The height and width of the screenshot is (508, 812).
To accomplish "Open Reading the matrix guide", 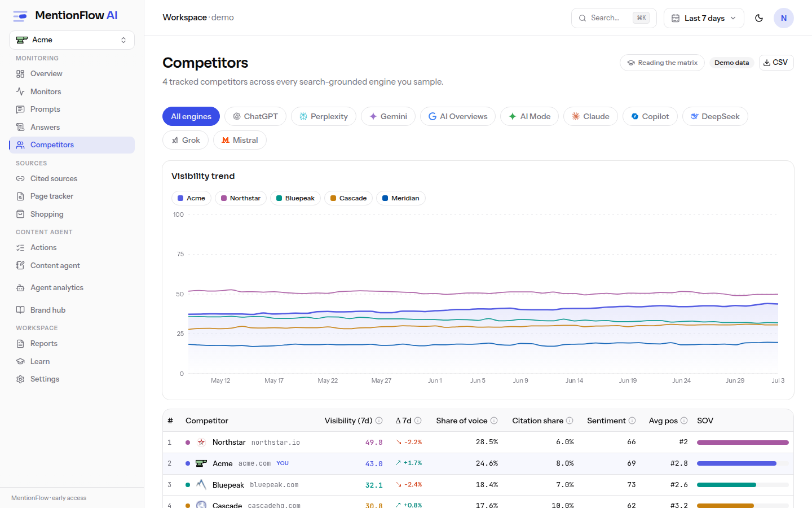I will point(662,63).
